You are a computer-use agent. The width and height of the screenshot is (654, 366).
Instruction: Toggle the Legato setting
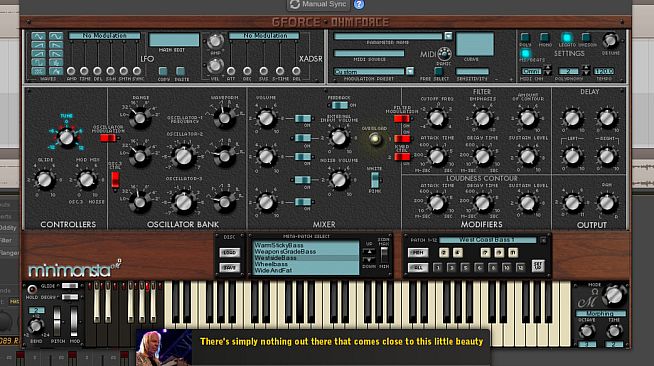566,37
